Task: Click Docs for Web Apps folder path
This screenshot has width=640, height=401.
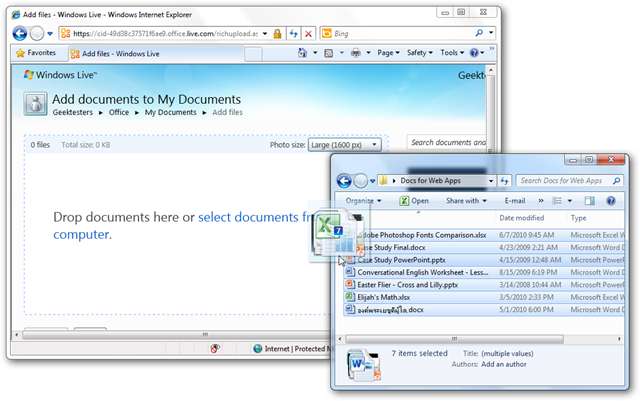Action: pyautogui.click(x=430, y=180)
